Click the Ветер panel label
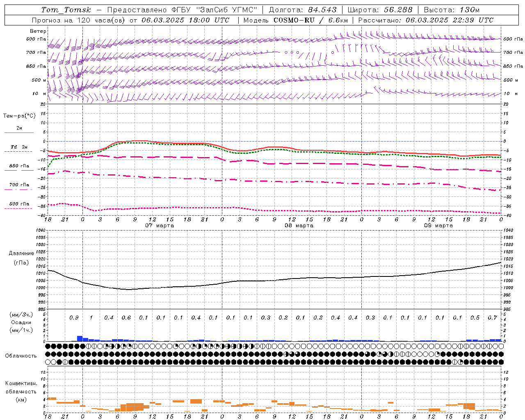Screen dimensions: 525x420 [38, 31]
